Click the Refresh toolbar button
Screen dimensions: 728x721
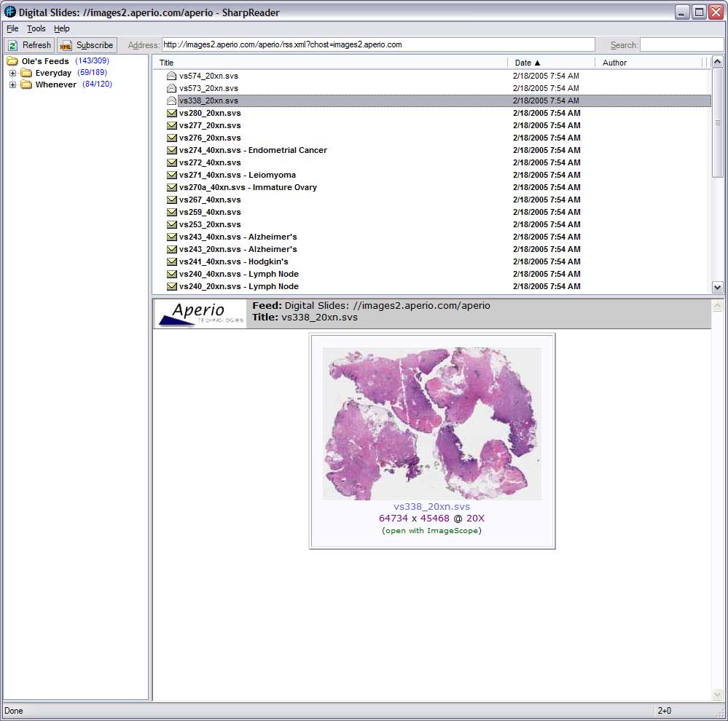pyautogui.click(x=29, y=45)
